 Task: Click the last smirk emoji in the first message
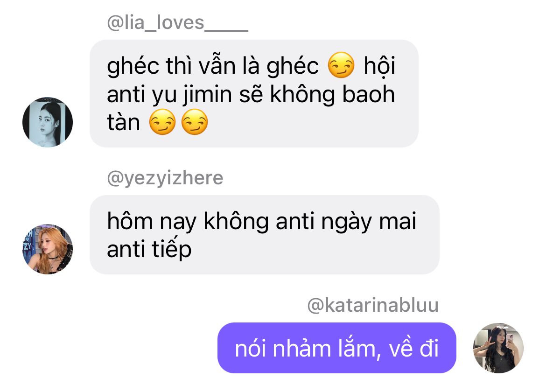[x=195, y=122]
